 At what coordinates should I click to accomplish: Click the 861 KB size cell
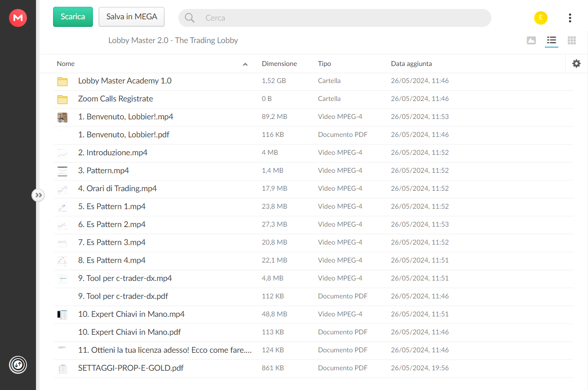[273, 368]
